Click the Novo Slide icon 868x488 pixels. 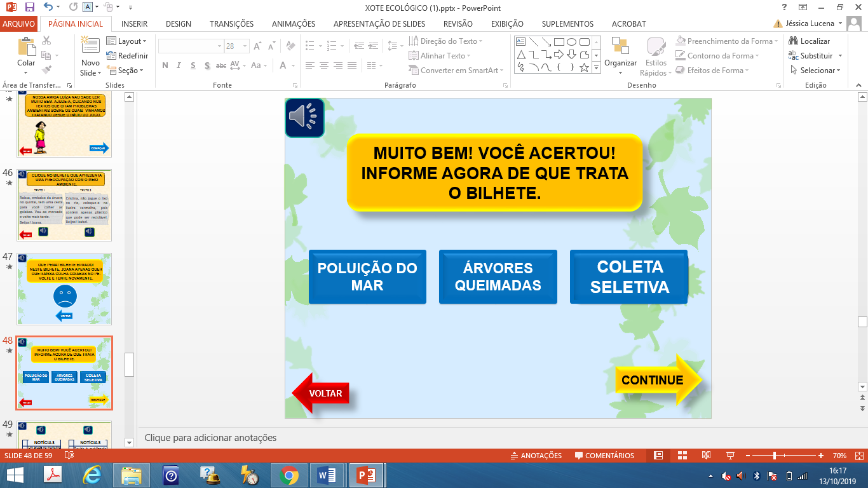coord(90,48)
